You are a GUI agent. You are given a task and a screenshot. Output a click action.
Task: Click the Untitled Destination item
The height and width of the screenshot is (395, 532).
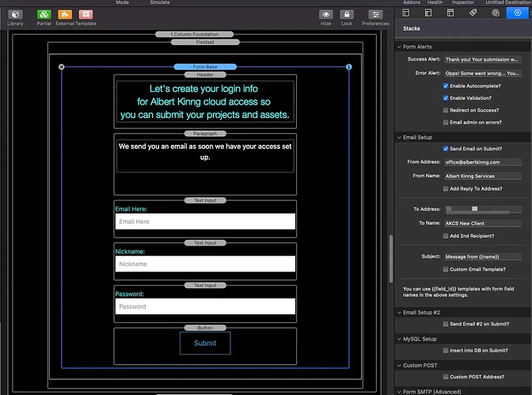(508, 2)
